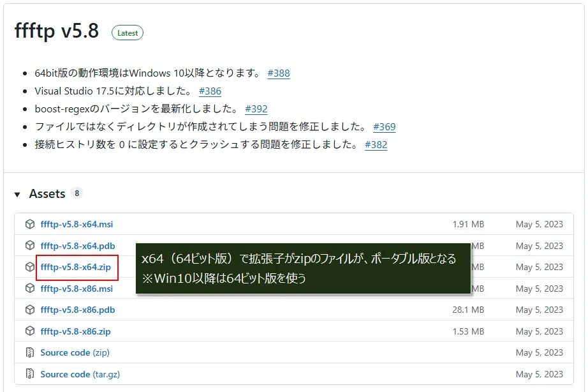Download Source code (zip)
This screenshot has height=392, width=588.
coord(76,352)
